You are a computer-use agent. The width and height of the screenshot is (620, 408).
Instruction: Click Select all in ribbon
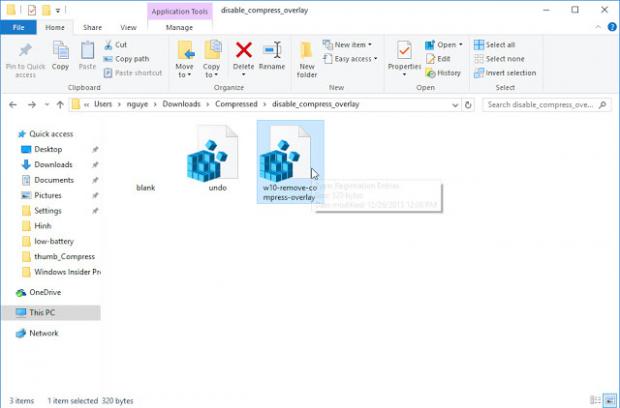500,45
